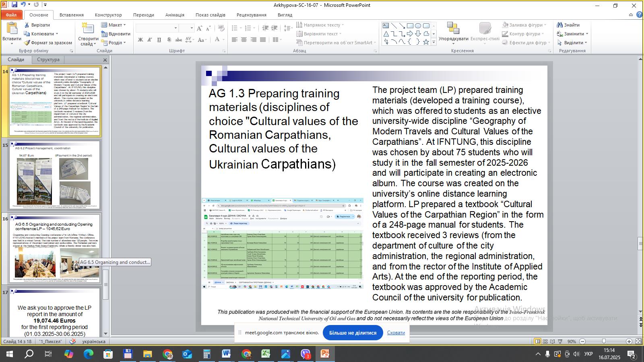644x362 pixels.
Task: Toggle Italic (К) formatting
Action: click(149, 40)
